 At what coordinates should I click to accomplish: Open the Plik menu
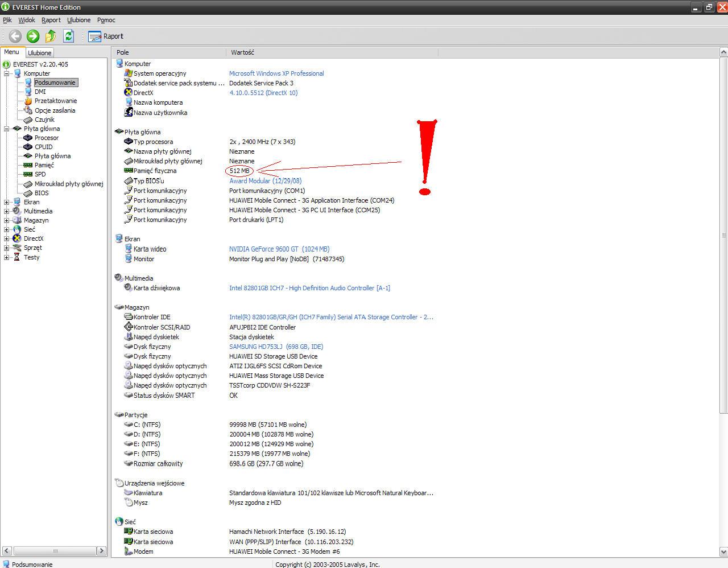(7, 20)
